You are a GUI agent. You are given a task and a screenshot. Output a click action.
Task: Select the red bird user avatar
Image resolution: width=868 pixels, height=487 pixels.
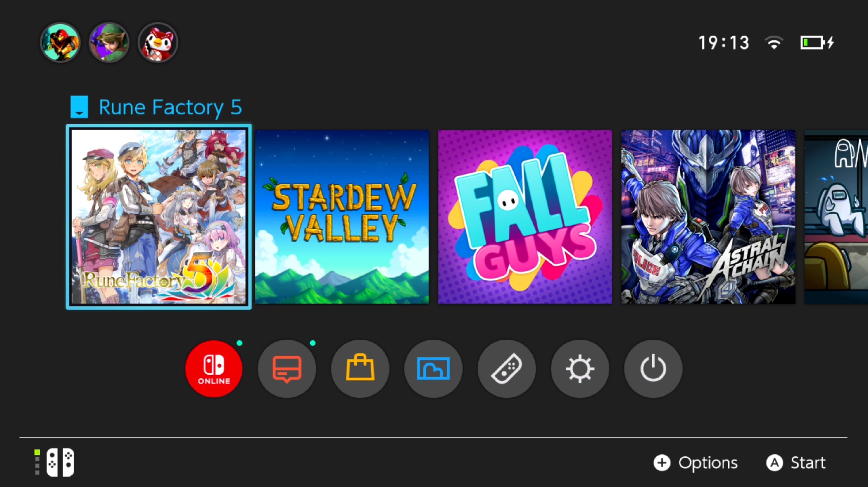(x=158, y=43)
